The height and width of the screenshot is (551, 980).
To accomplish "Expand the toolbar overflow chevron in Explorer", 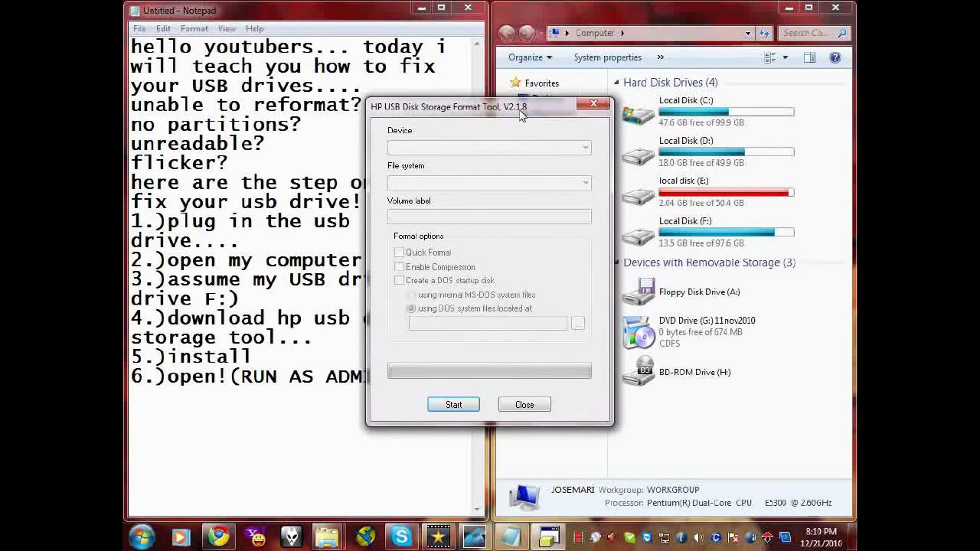I will click(x=661, y=57).
